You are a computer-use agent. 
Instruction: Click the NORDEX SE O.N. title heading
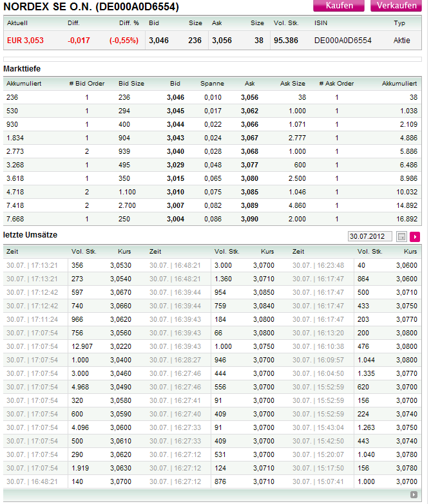pyautogui.click(x=91, y=7)
